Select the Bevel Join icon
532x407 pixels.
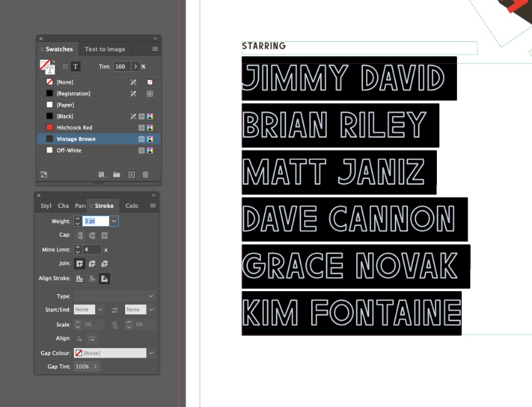pyautogui.click(x=105, y=264)
